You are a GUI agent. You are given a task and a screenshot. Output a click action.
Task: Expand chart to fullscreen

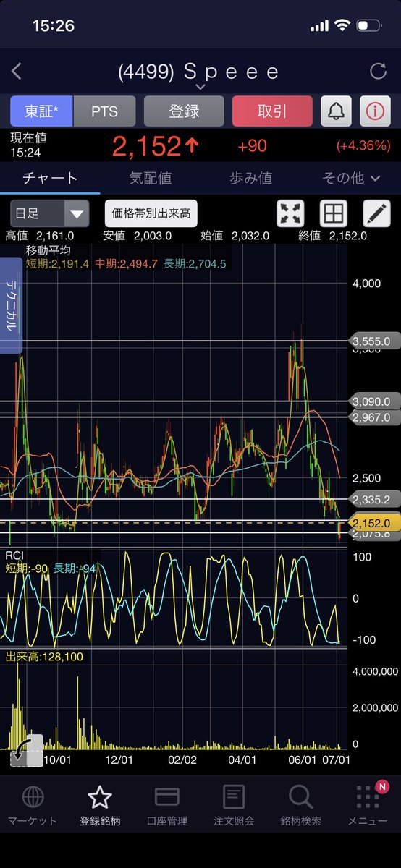click(x=291, y=213)
